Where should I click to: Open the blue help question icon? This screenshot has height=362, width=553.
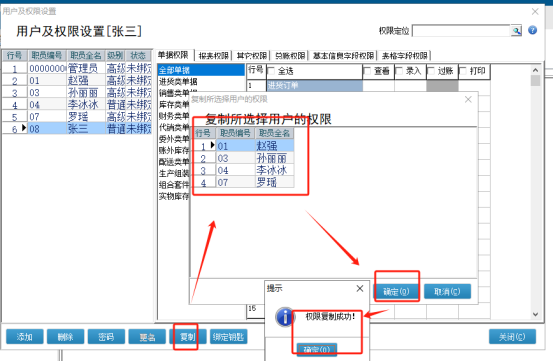(x=533, y=30)
